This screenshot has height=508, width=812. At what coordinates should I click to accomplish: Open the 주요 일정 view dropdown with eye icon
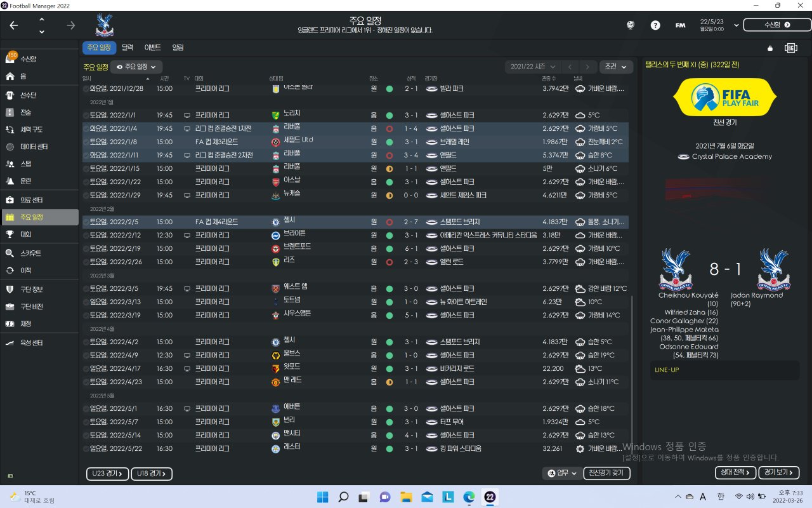point(137,67)
